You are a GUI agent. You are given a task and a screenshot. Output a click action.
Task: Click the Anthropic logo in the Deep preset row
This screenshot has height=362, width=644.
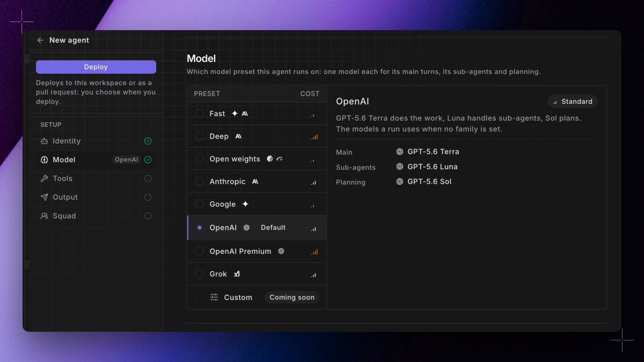[x=238, y=136]
